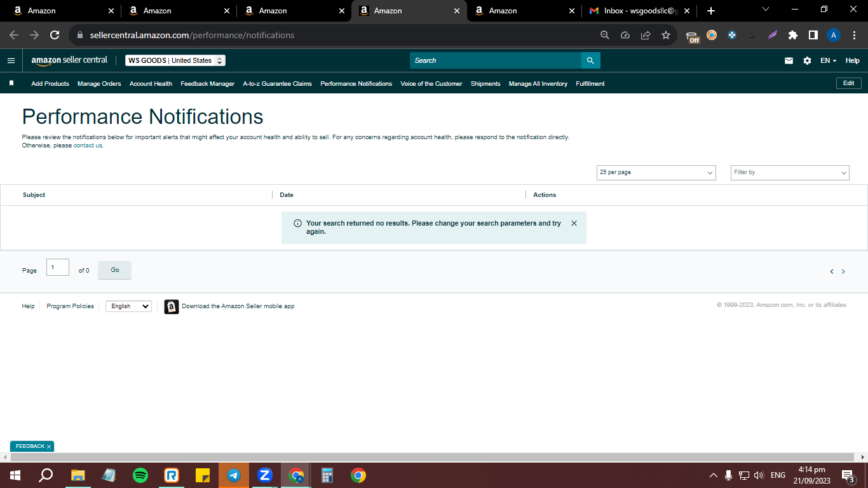The height and width of the screenshot is (488, 868).
Task: Open the Chrome side panel icon
Action: click(813, 35)
